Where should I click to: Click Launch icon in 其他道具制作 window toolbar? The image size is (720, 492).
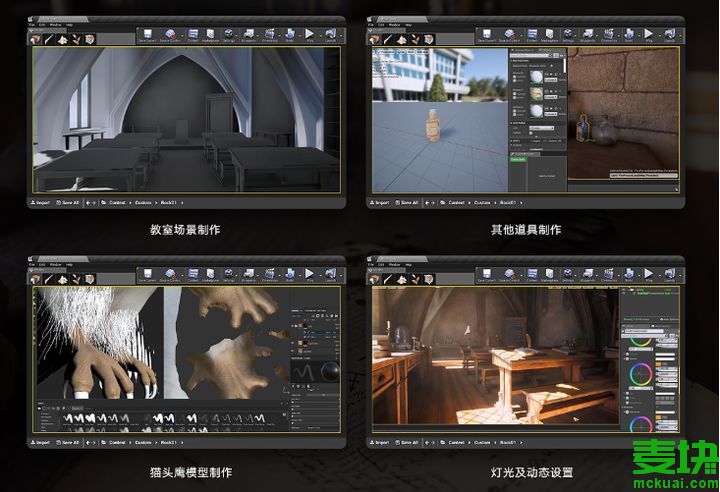pyautogui.click(x=669, y=35)
